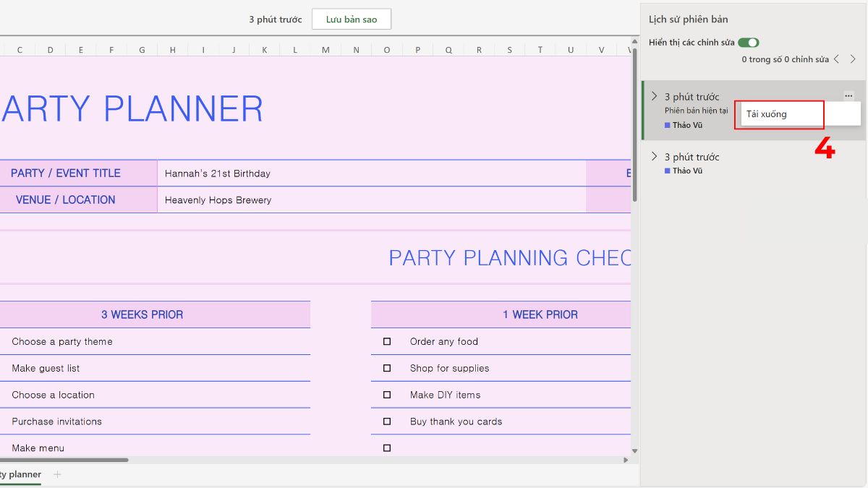Expand the second 3 phút trước version
The image size is (868, 488).
pos(655,156)
